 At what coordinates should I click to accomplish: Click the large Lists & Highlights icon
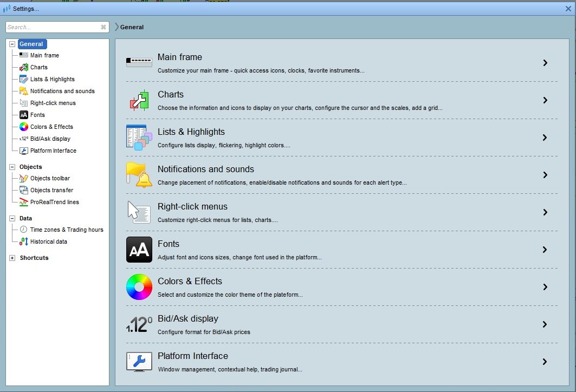pyautogui.click(x=139, y=138)
